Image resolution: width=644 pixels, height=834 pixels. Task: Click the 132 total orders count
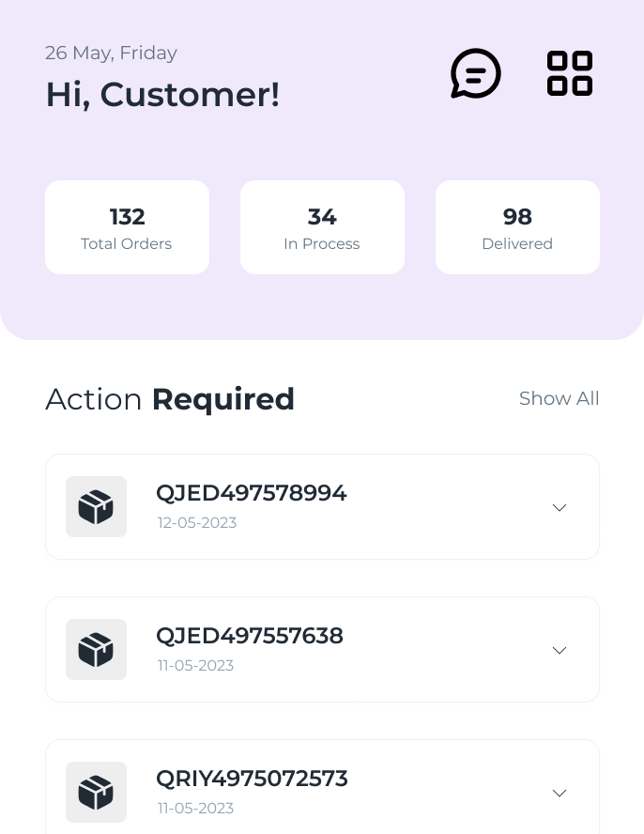point(127,217)
